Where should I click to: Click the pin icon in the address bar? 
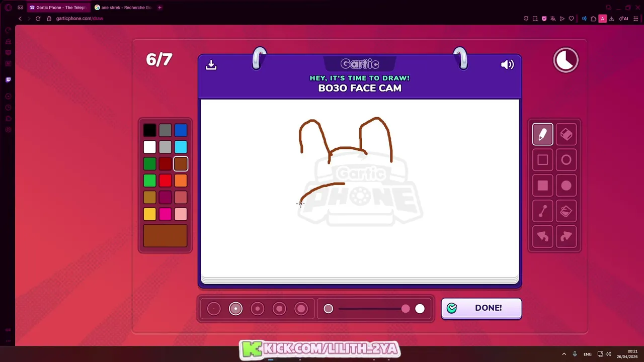(x=526, y=19)
